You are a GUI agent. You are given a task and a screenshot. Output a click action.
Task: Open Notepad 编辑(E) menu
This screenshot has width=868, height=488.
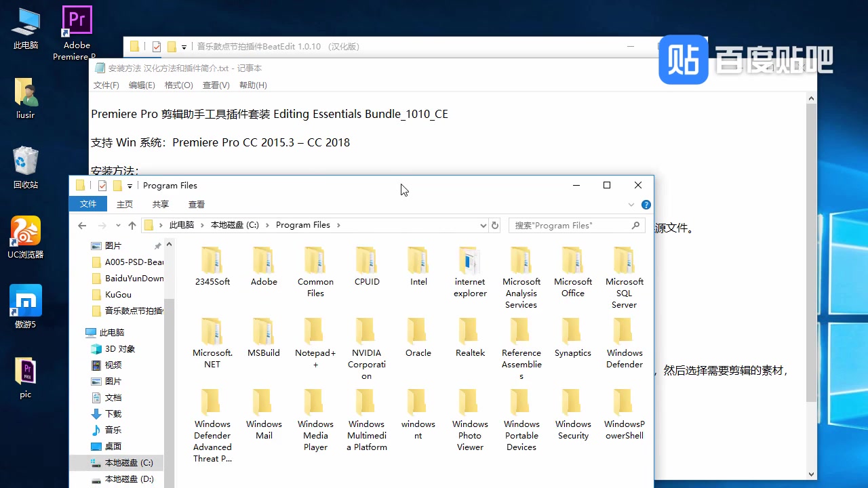[x=142, y=85]
